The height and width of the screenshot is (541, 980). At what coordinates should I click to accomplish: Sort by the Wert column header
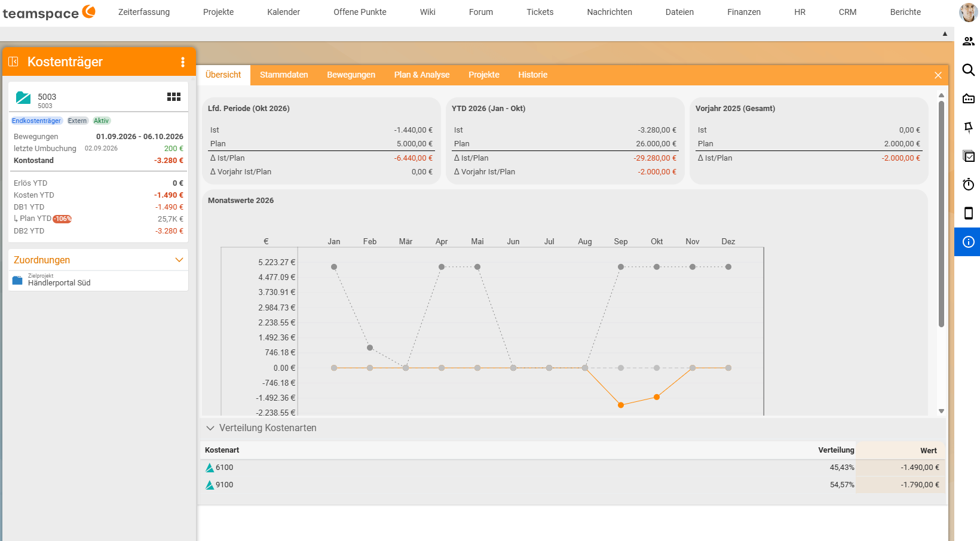coord(929,451)
